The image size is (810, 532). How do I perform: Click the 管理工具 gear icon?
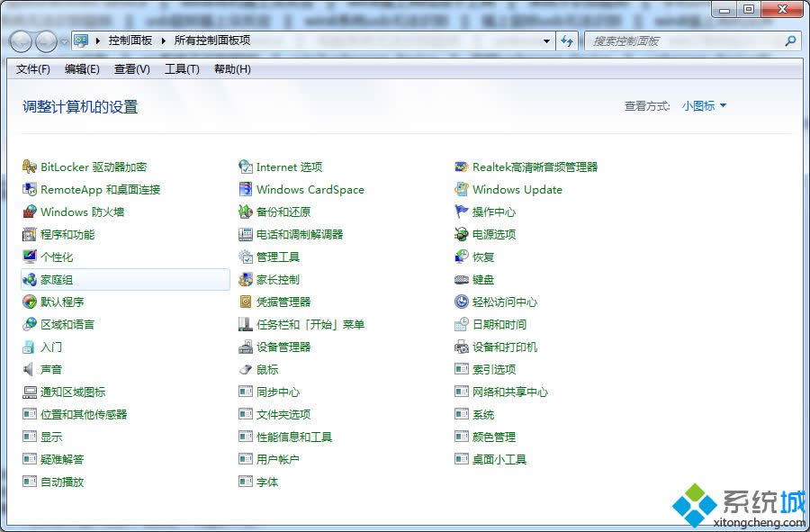click(x=246, y=257)
